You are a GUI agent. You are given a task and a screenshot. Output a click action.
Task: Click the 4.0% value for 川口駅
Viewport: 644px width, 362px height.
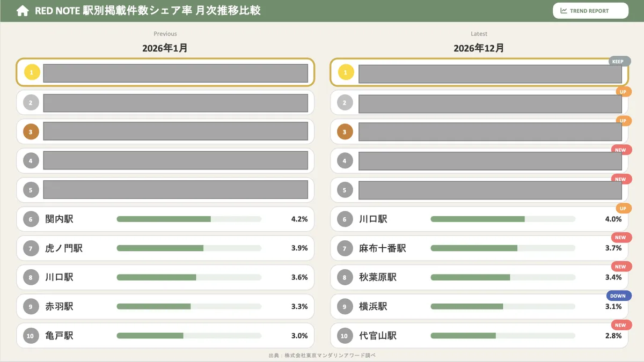coord(613,219)
